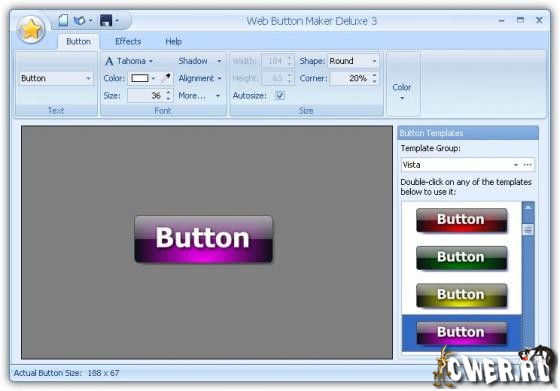Click the large Color ribbon button
Viewport: 560px width, 391px height.
pyautogui.click(x=402, y=92)
